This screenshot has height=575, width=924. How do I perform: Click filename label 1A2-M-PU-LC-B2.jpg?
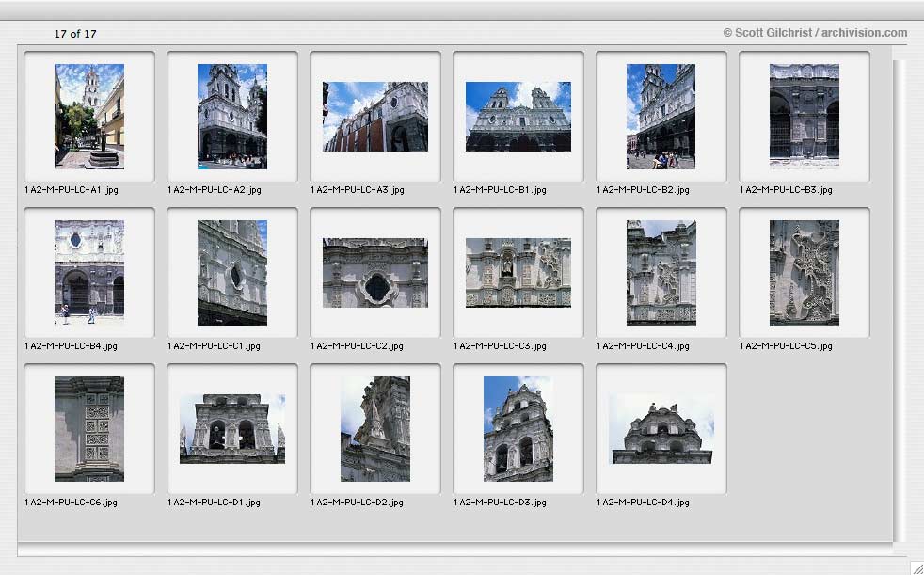coord(644,190)
